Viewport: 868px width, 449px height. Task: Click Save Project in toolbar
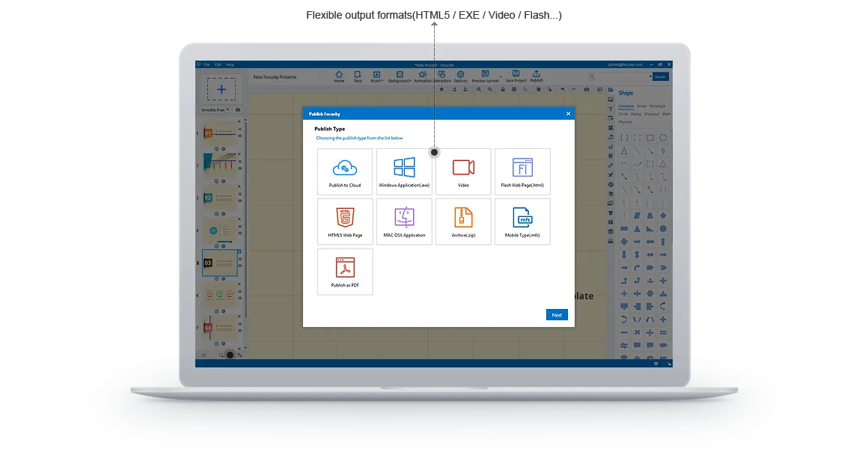[x=516, y=76]
